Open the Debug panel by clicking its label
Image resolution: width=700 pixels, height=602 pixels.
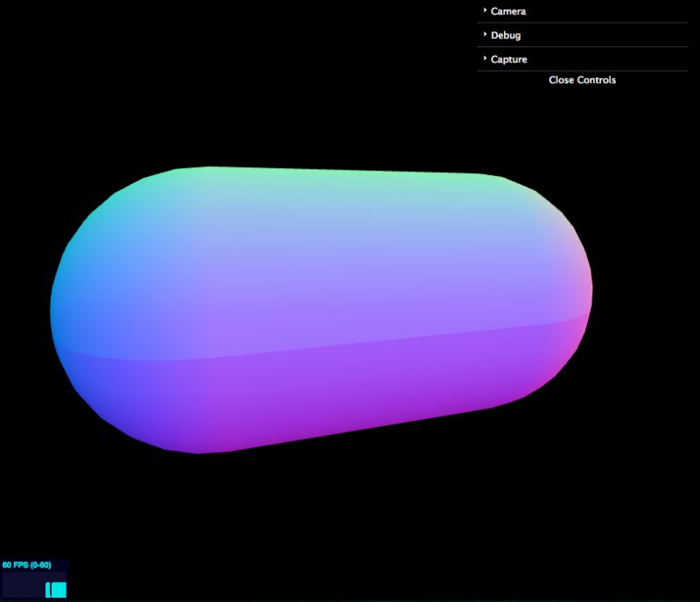[x=507, y=35]
